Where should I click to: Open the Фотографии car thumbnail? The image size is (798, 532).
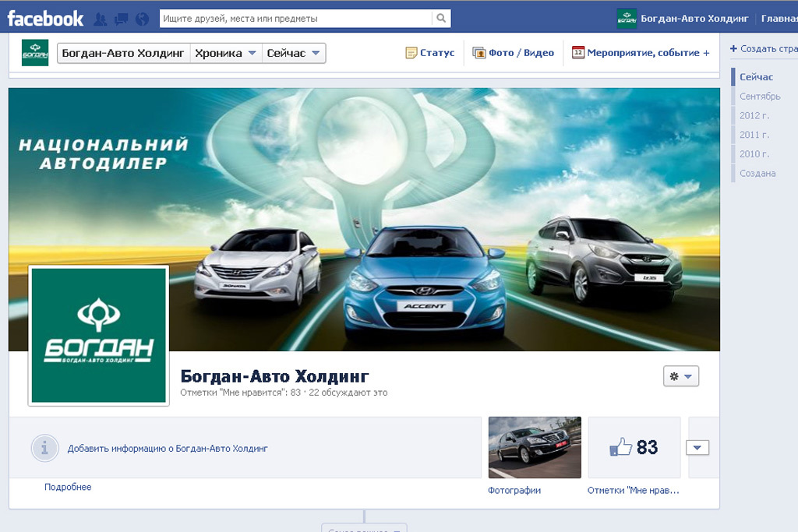pyautogui.click(x=534, y=447)
